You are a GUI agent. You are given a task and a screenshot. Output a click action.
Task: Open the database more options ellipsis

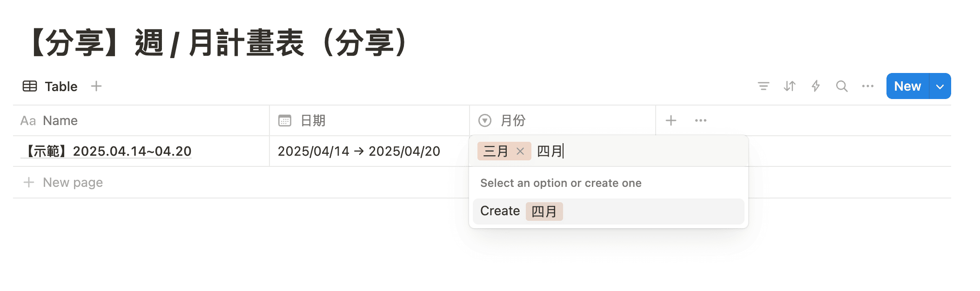coord(868,86)
